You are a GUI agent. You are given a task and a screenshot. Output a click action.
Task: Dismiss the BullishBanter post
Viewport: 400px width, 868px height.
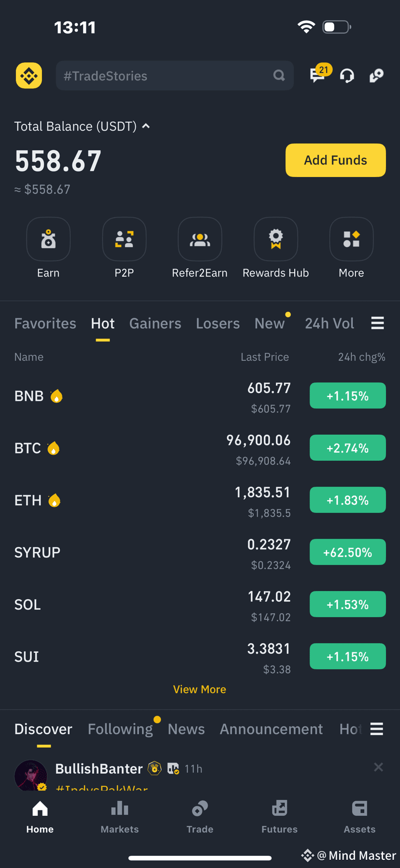379,767
